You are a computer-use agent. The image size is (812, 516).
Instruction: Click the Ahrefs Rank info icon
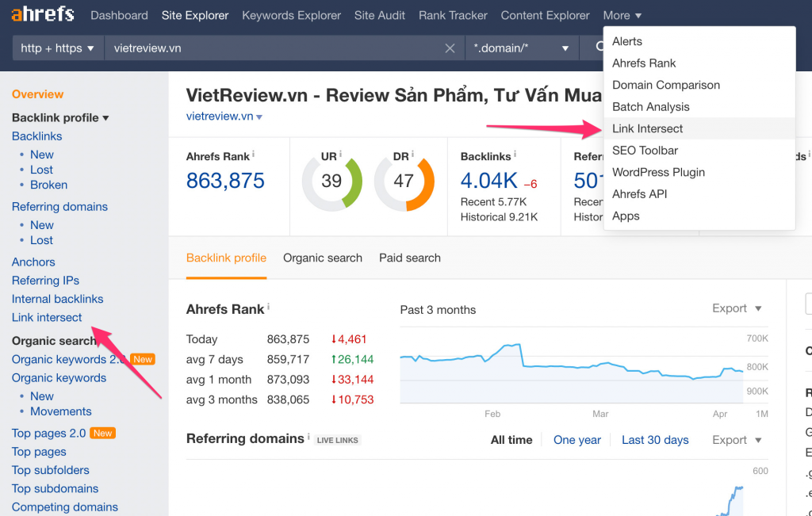[253, 155]
